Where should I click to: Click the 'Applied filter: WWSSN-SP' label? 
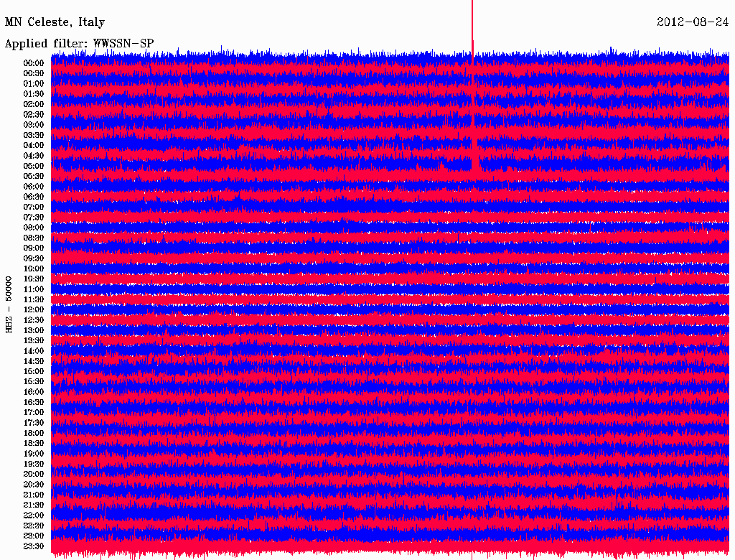tap(79, 44)
